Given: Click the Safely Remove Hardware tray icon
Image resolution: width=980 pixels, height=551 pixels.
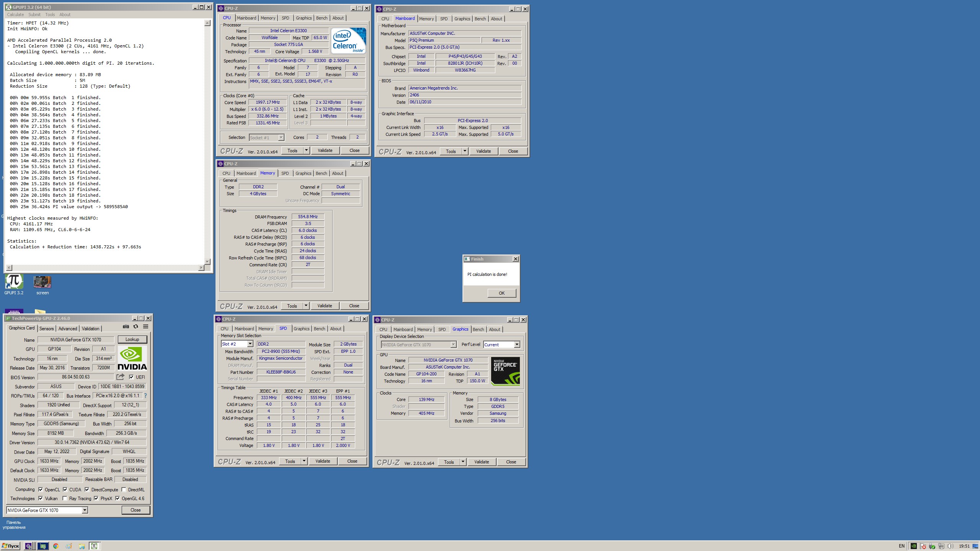Looking at the screenshot, I should (932, 546).
